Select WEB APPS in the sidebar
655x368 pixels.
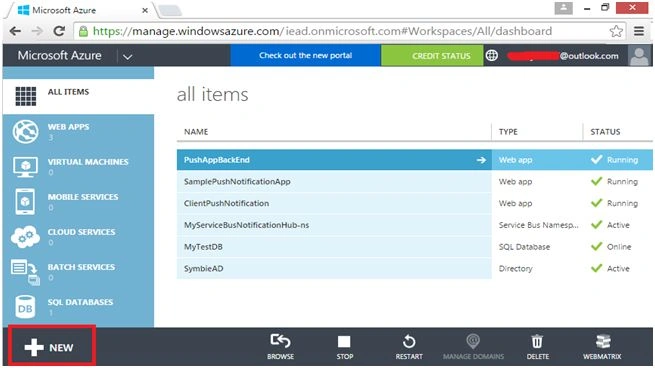[x=68, y=127]
